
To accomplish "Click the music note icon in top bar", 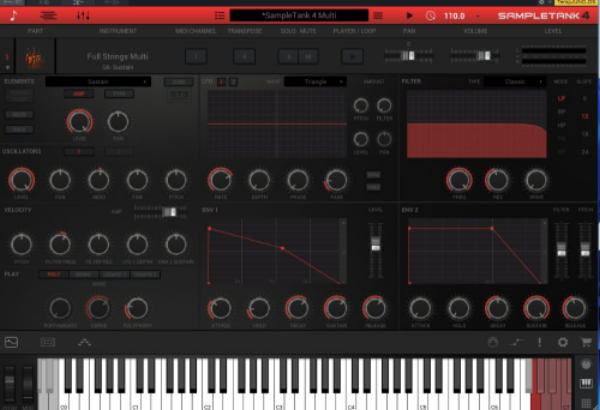I will tap(15, 15).
